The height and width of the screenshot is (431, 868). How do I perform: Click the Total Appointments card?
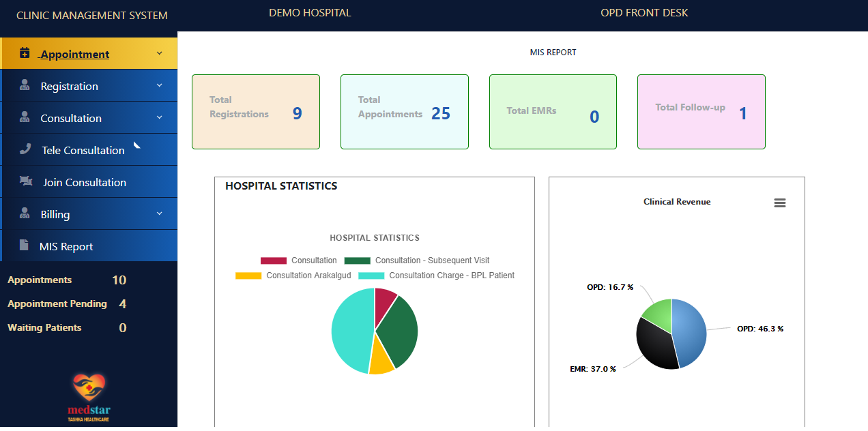click(405, 112)
